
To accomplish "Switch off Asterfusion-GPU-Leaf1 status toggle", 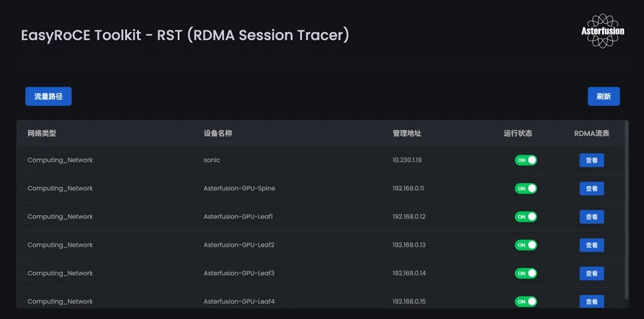I will [x=526, y=217].
